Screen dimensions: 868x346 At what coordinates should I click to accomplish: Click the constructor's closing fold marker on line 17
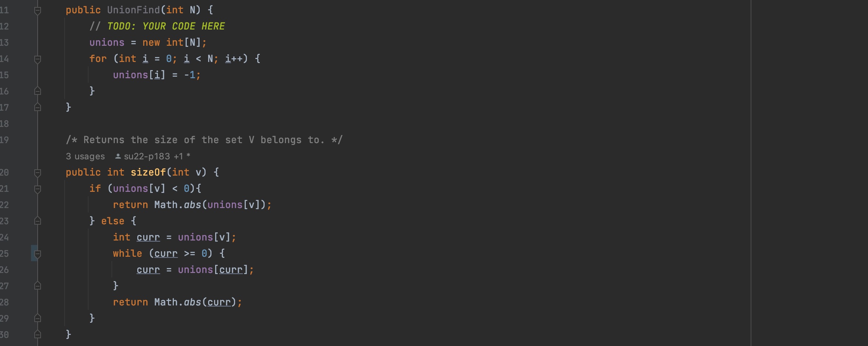tap(37, 107)
